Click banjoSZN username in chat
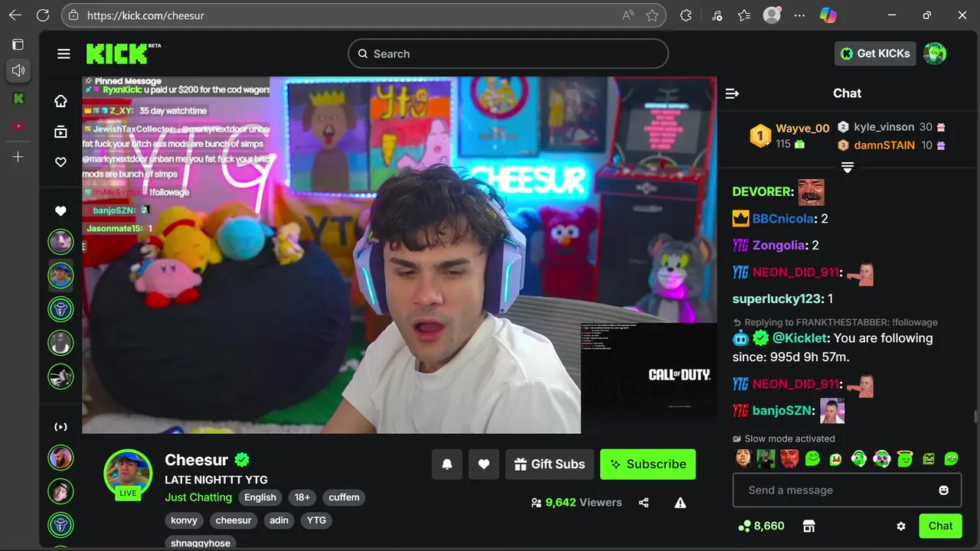Viewport: 980px width, 551px height. click(781, 411)
